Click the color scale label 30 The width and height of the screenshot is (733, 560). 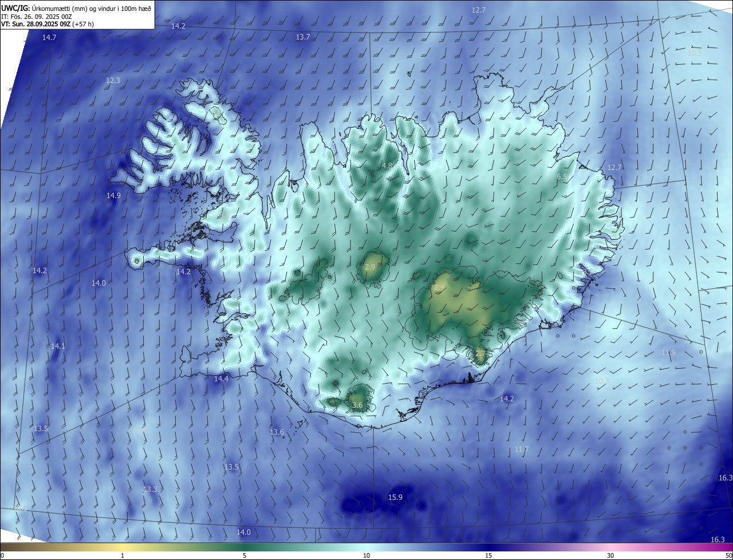coord(610,556)
